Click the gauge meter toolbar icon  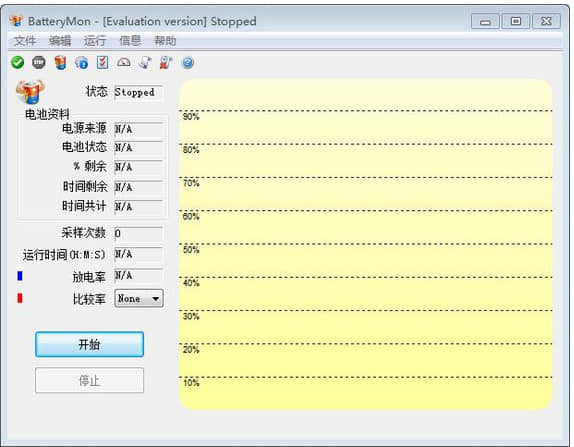click(124, 63)
